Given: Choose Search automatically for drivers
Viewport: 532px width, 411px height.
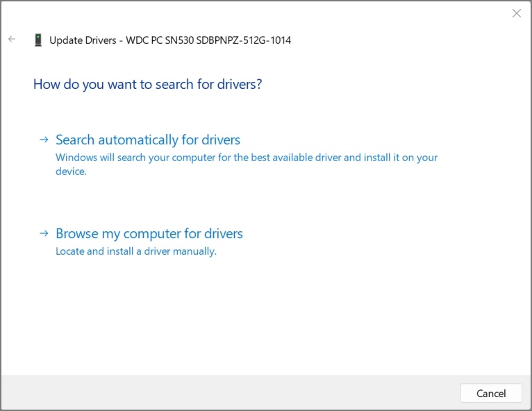Looking at the screenshot, I should click(x=148, y=140).
